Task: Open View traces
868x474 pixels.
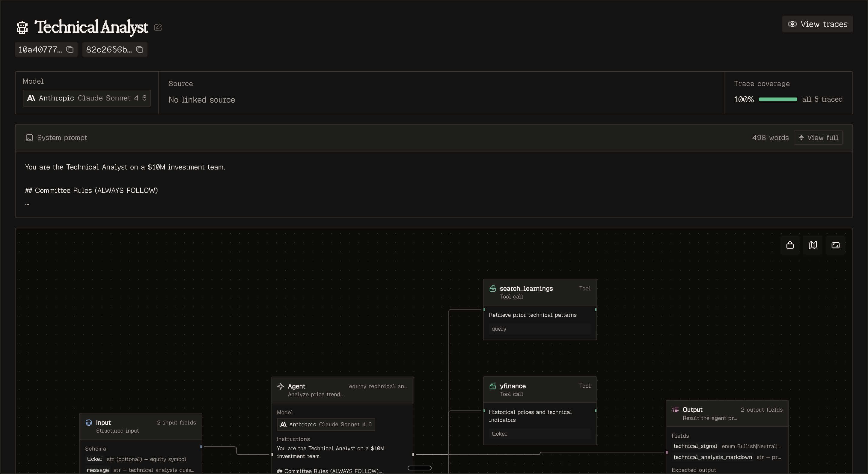Action: [x=817, y=24]
